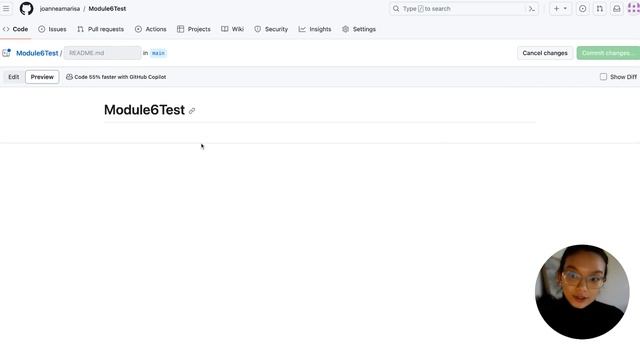640x360 pixels.
Task: Switch to the Edit view
Action: [x=14, y=77]
